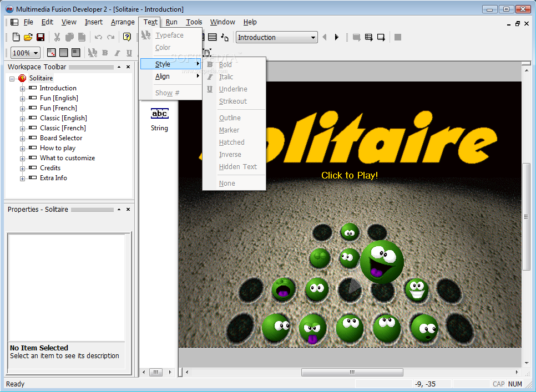Select What to customize frame
The width and height of the screenshot is (536, 392).
coord(67,158)
